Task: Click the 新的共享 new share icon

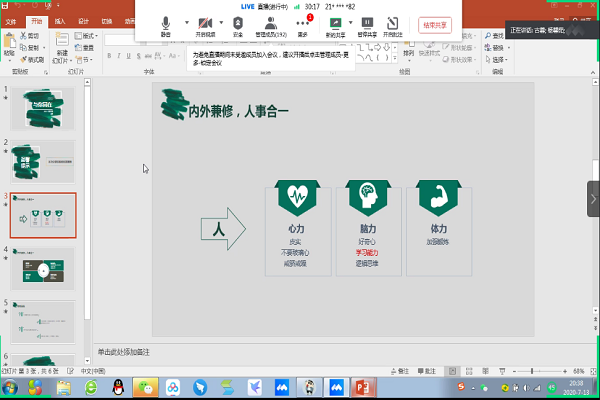Action: point(335,23)
